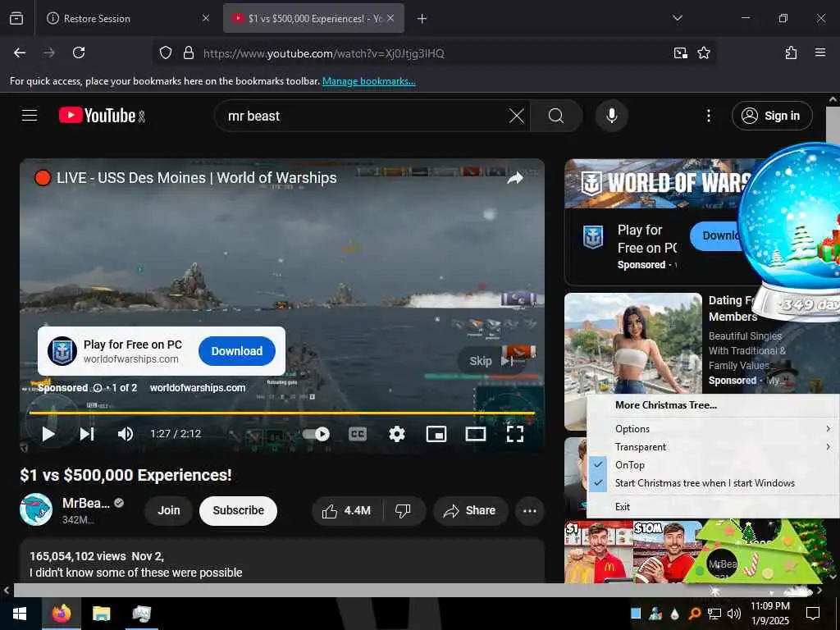The image size is (840, 630).
Task: Toggle the autoplay switch
Action: click(316, 433)
